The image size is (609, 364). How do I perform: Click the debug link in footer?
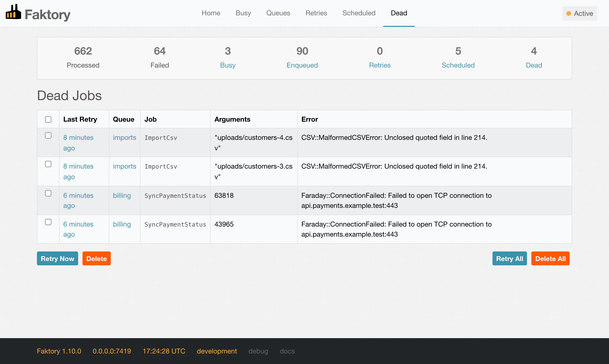tap(258, 351)
